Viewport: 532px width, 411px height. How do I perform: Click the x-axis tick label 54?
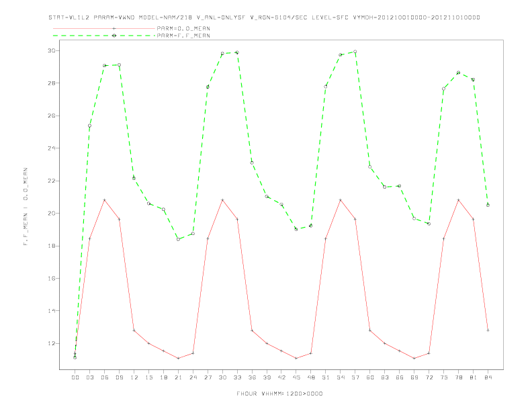[341, 377]
